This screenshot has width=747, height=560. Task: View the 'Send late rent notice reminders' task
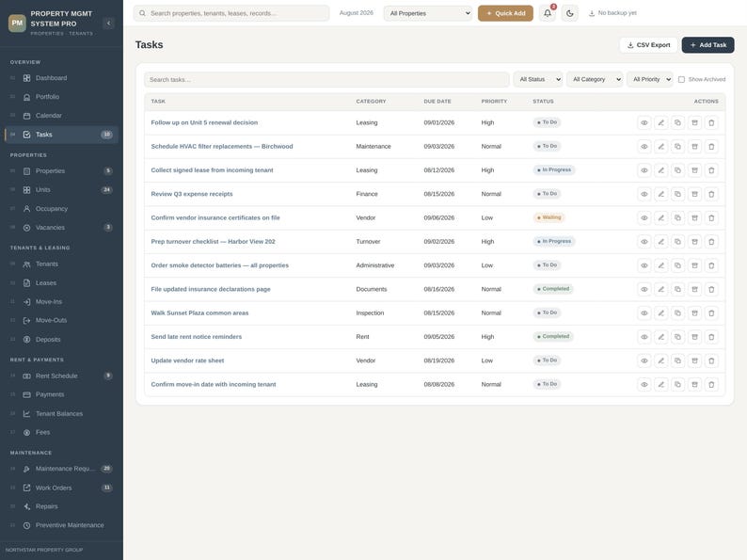644,338
